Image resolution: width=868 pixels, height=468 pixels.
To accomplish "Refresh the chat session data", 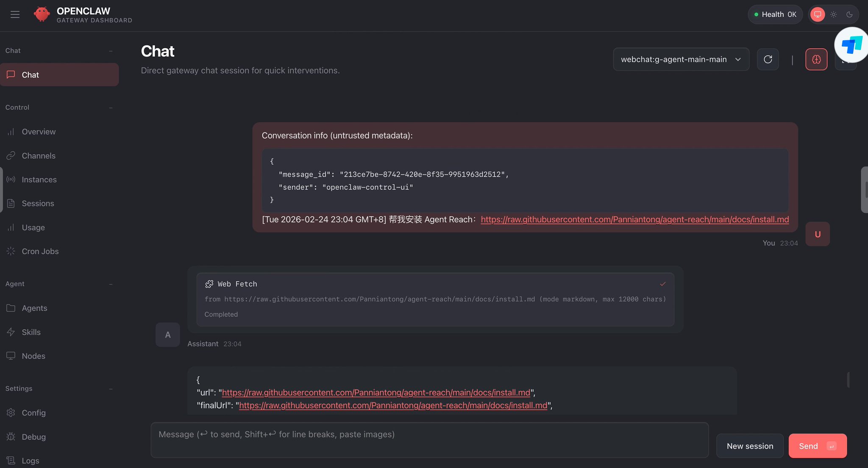I will click(768, 59).
